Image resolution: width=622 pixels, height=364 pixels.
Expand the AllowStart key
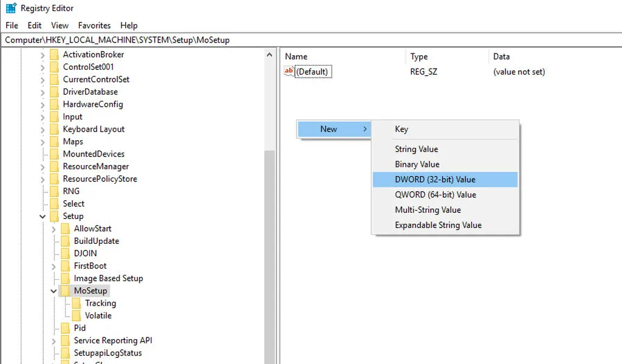[53, 229]
